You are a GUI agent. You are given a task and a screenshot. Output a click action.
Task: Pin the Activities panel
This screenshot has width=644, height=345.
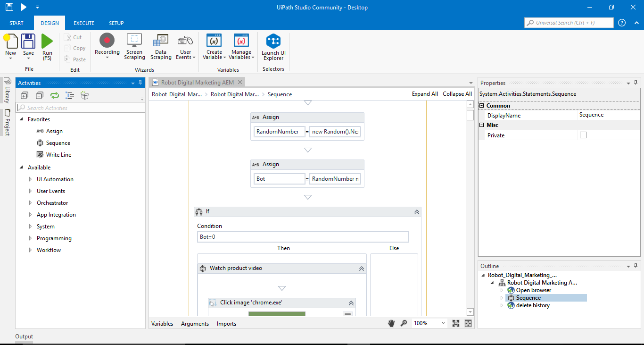140,83
